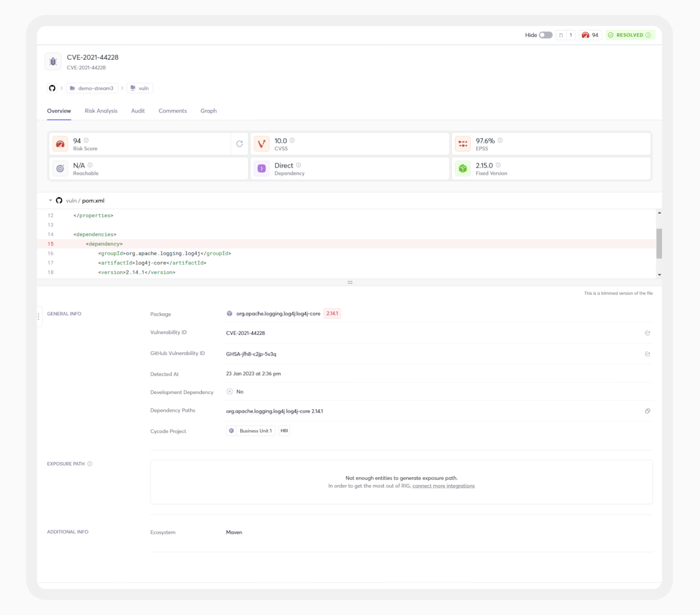Open the GHSA-jfh8-c2jp-5v3q external link
700x615 pixels.
pyautogui.click(x=647, y=353)
